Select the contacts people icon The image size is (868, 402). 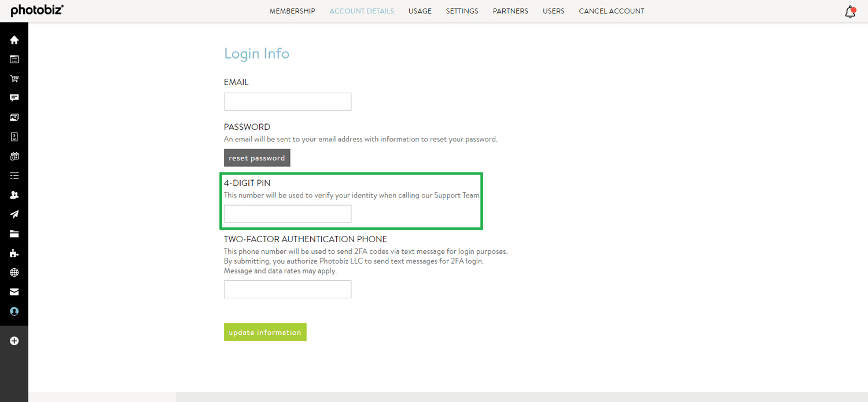click(14, 195)
